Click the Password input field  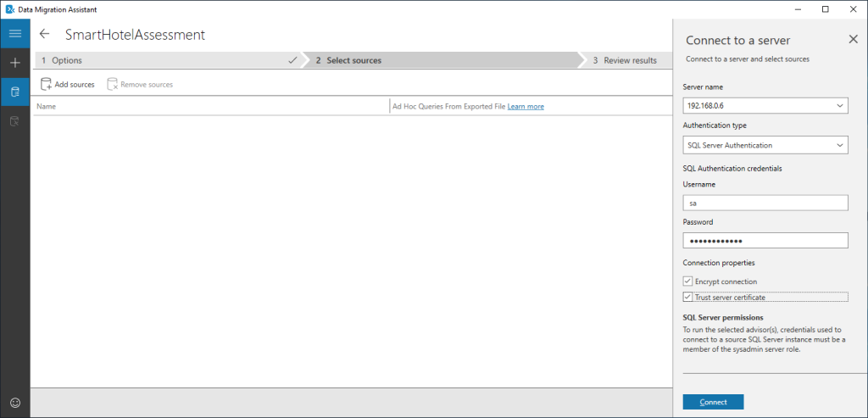[x=765, y=240]
